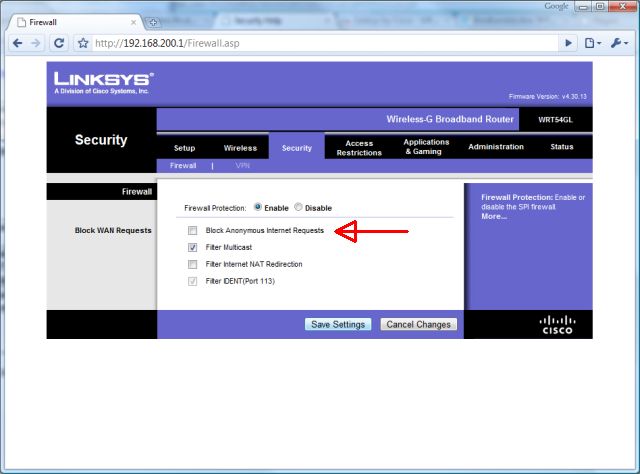The image size is (640, 474).
Task: Click the address bar URL field
Action: point(324,43)
